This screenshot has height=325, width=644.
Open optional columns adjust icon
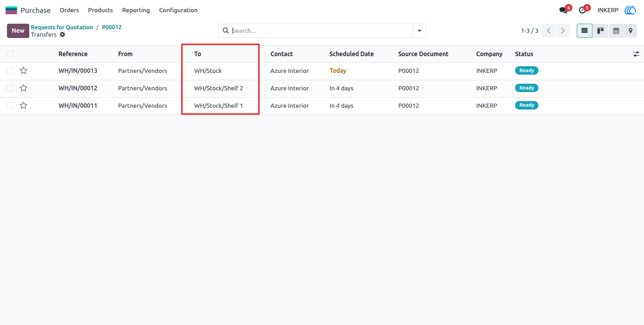pos(636,54)
